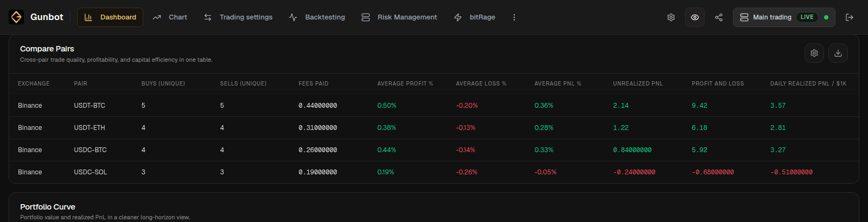Screen dimensions: 868x222
Task: Click the LIVE status badge
Action: click(807, 17)
